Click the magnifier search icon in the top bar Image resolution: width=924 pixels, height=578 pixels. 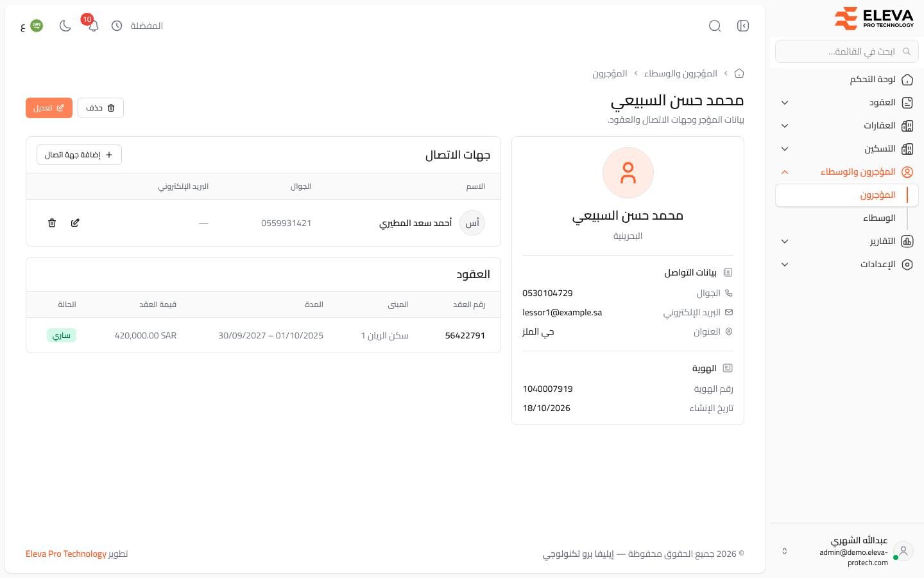[715, 26]
